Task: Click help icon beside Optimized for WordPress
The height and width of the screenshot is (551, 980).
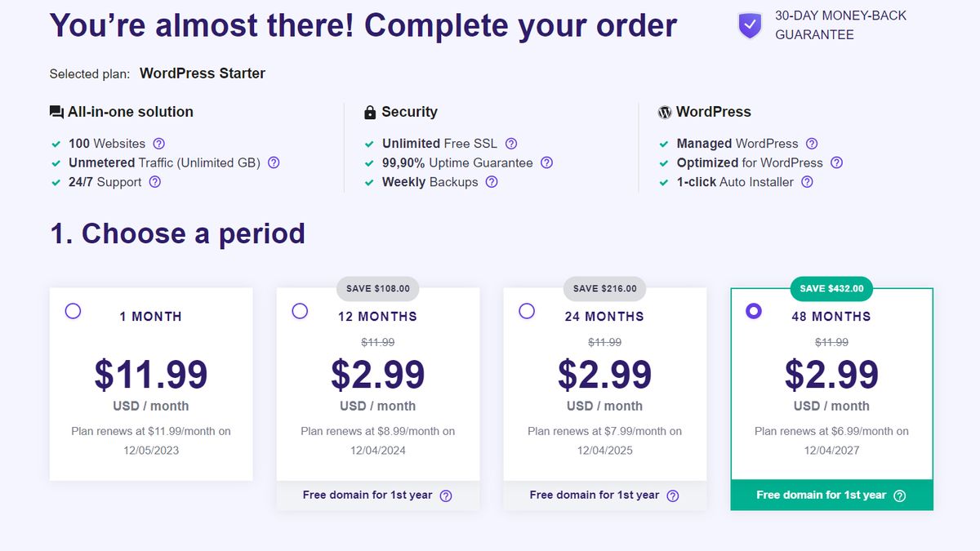Action: pyautogui.click(x=836, y=162)
